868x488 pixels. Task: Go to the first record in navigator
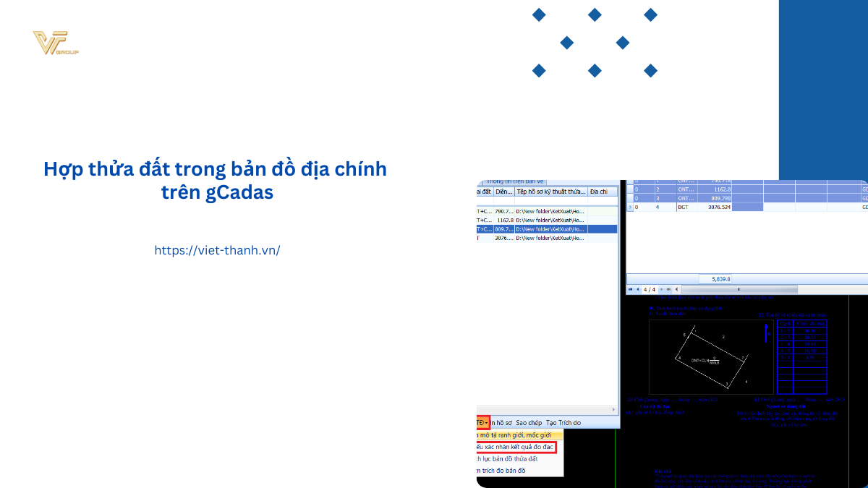[630, 289]
